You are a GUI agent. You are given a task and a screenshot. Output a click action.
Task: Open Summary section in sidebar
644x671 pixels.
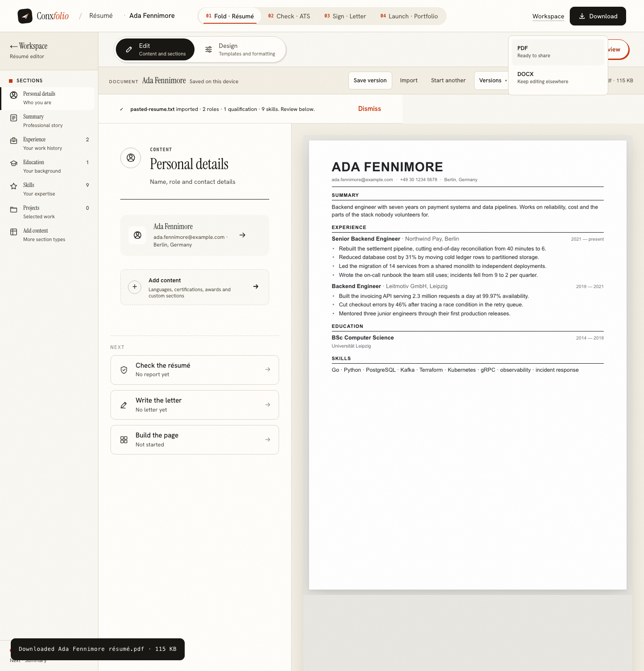48,121
